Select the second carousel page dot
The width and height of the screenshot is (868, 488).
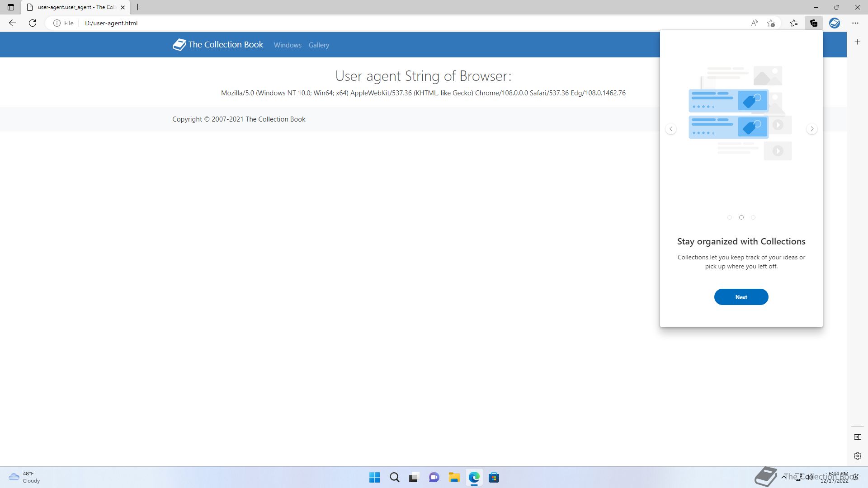click(741, 217)
